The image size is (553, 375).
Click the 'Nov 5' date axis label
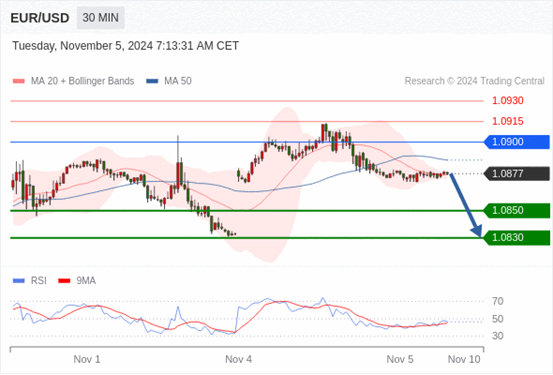click(x=400, y=359)
